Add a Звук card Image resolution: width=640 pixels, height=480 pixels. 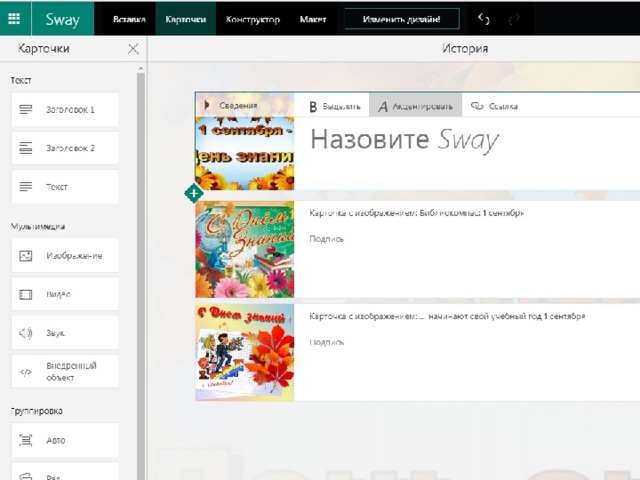pyautogui.click(x=65, y=333)
